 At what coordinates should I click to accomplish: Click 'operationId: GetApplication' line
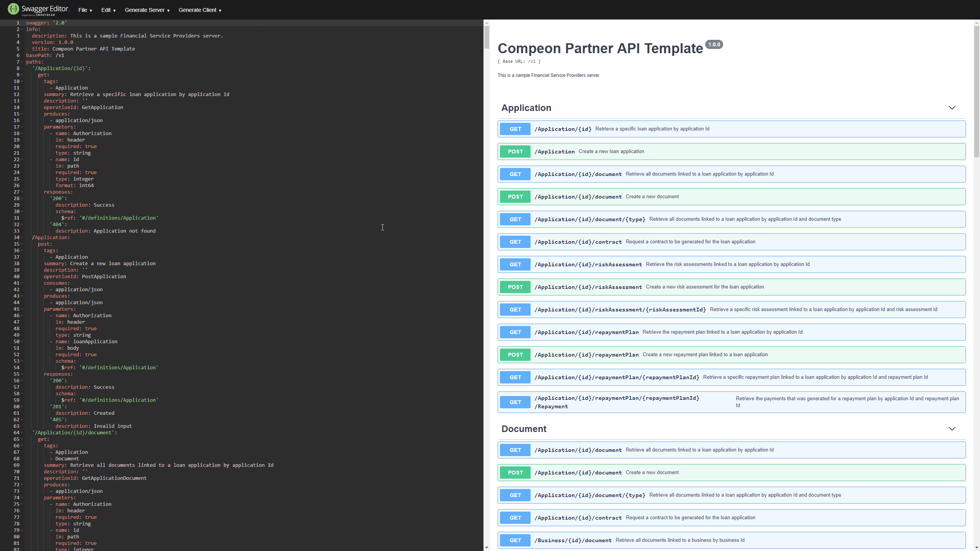click(83, 108)
